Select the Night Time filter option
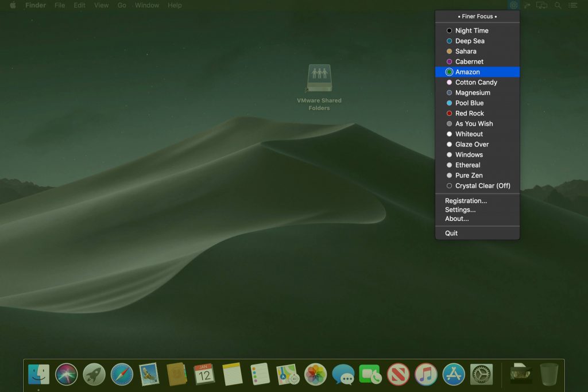 click(471, 31)
